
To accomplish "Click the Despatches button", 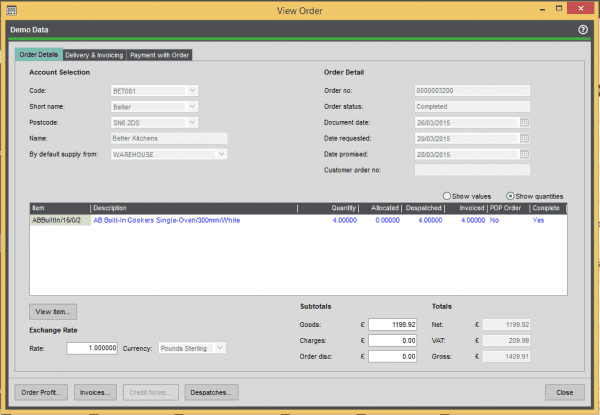I will [x=211, y=392].
